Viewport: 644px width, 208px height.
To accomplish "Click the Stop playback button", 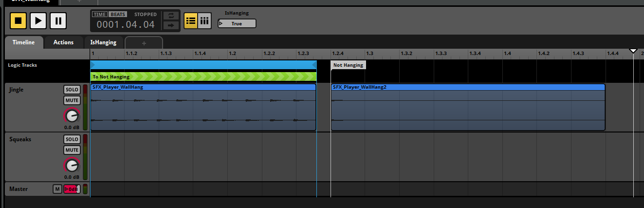I will [x=18, y=20].
